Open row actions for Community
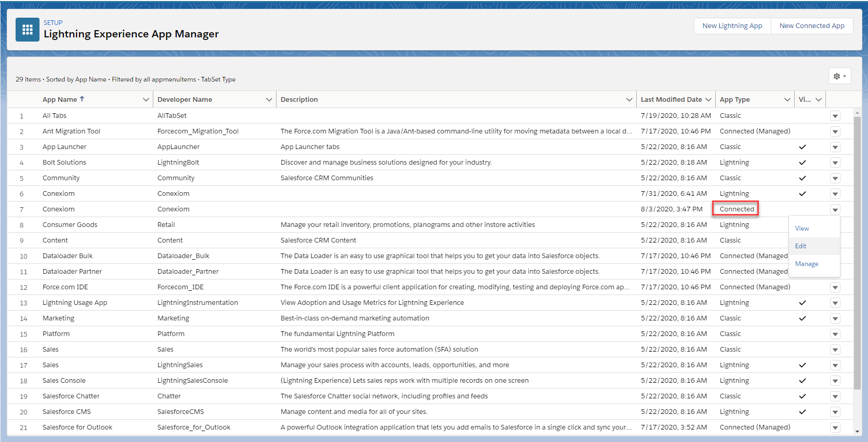Image resolution: width=868 pixels, height=442 pixels. point(835,178)
